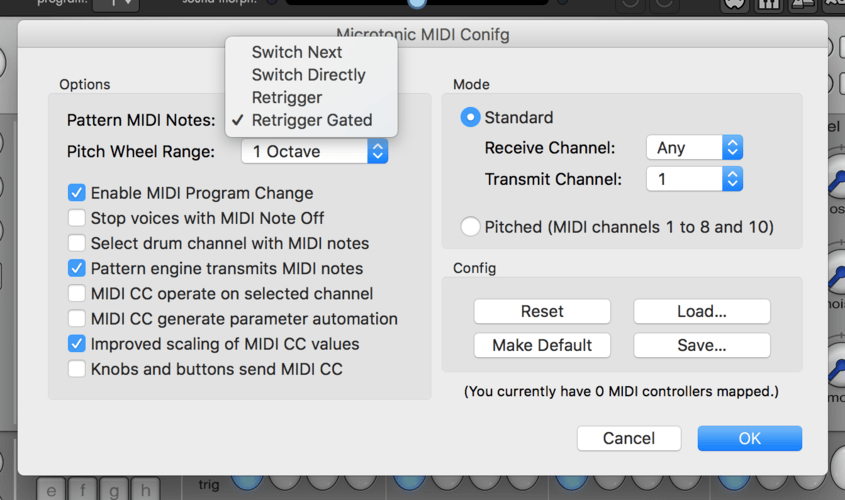Select pattern button h
Viewport: 845px width, 500px height.
point(145,489)
